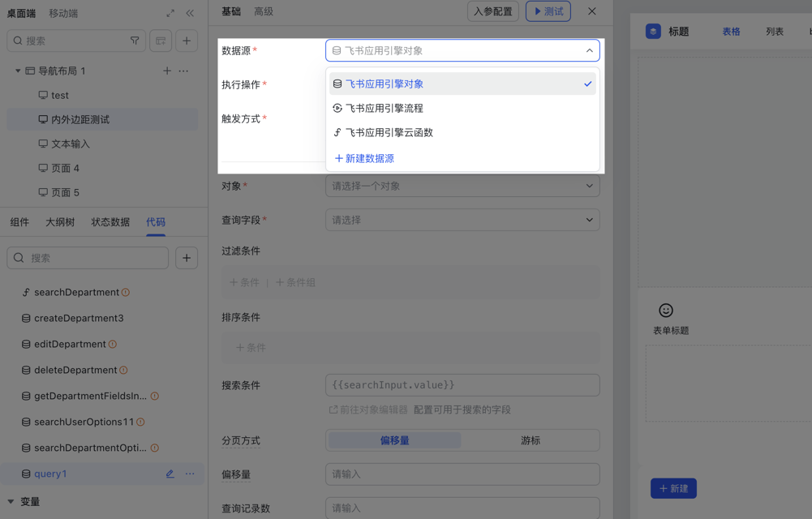Choose 飞书应用引擎对象 in the dropdown list
The width and height of the screenshot is (812, 519).
[462, 84]
